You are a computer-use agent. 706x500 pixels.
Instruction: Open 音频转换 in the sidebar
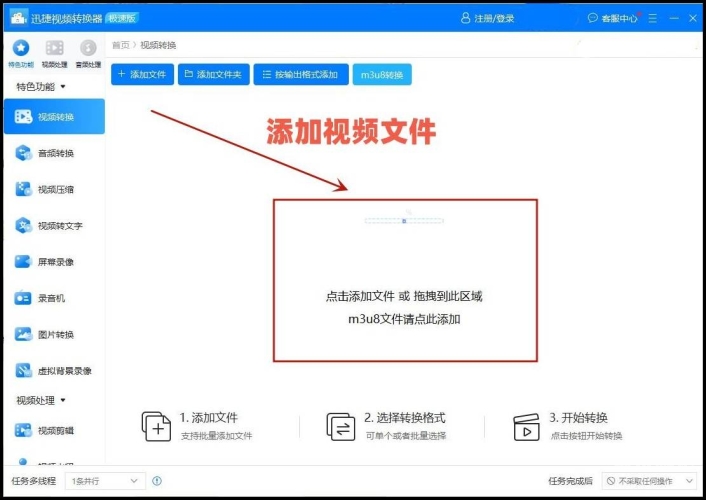click(x=54, y=153)
